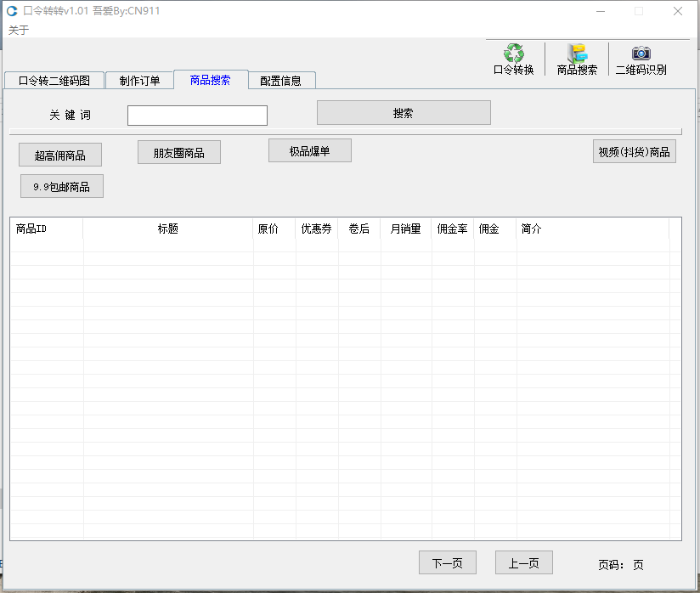Load 超高佣商品 list
This screenshot has height=593, width=700.
point(60,155)
